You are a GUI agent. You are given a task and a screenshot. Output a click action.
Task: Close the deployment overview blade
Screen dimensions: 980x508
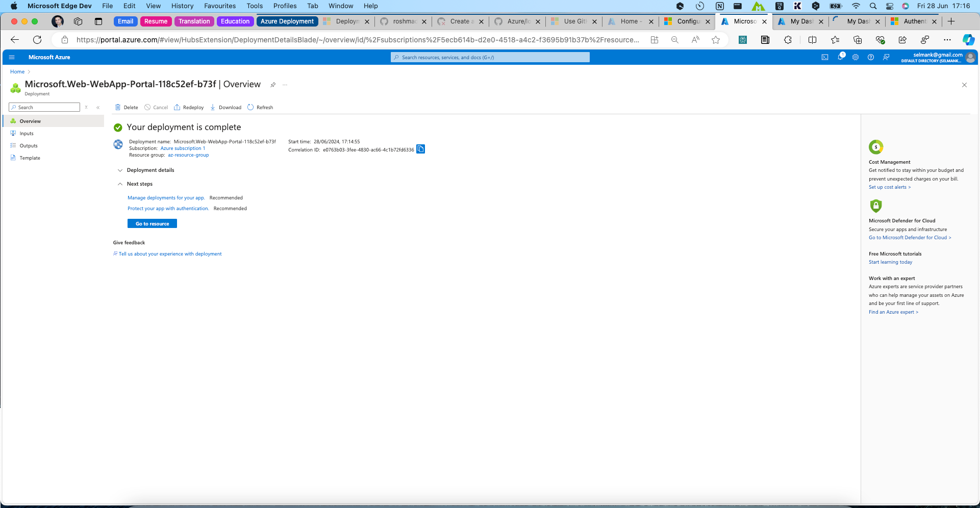[x=964, y=85]
